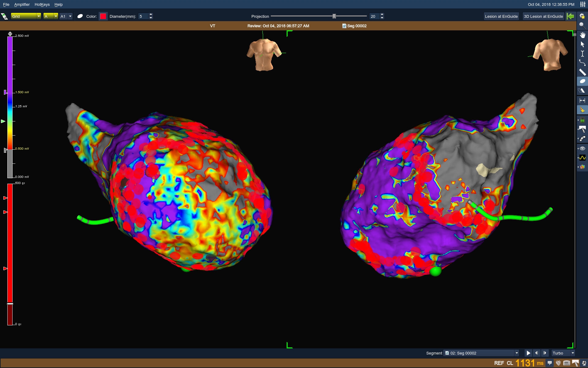Viewport: 588px width, 368px height.
Task: Toggle the eye visibility option
Action: (582, 148)
